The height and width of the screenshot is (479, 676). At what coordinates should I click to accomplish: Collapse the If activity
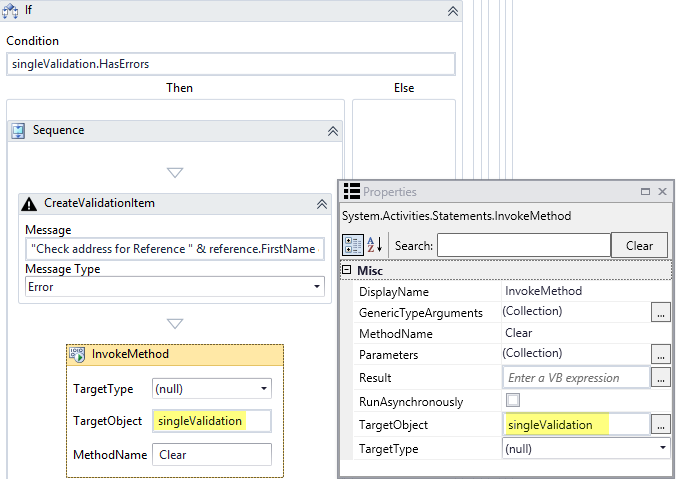tap(452, 10)
